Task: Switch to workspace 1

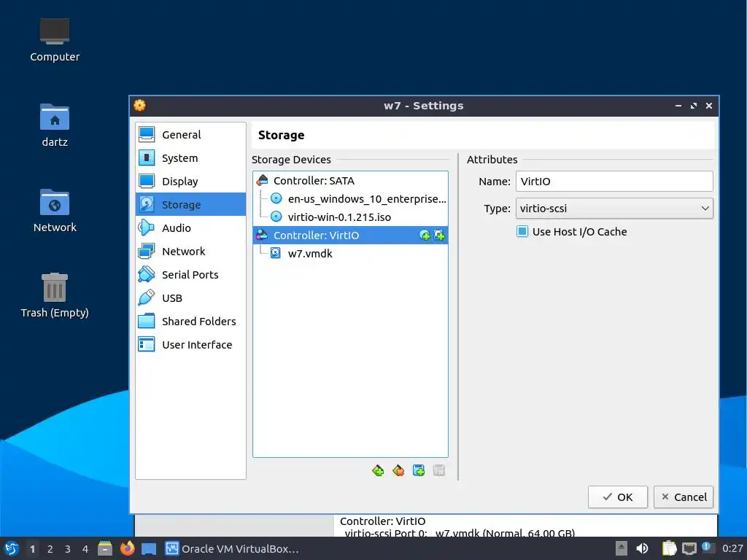Action: pyautogui.click(x=32, y=549)
